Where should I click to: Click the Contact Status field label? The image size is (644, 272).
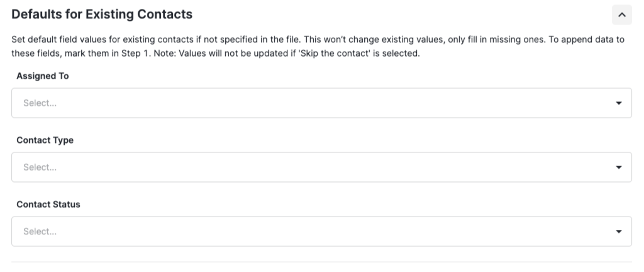48,205
